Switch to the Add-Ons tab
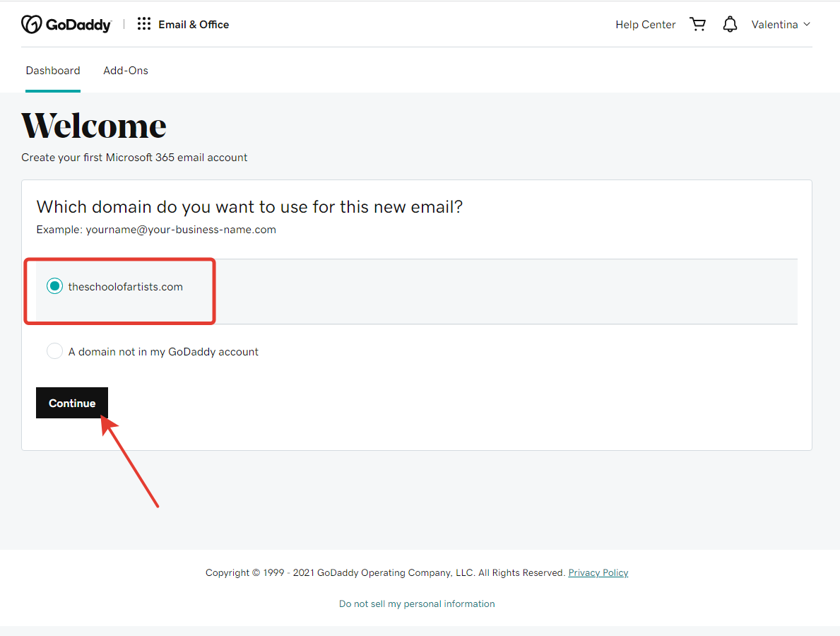This screenshot has height=636, width=840. [x=125, y=71]
